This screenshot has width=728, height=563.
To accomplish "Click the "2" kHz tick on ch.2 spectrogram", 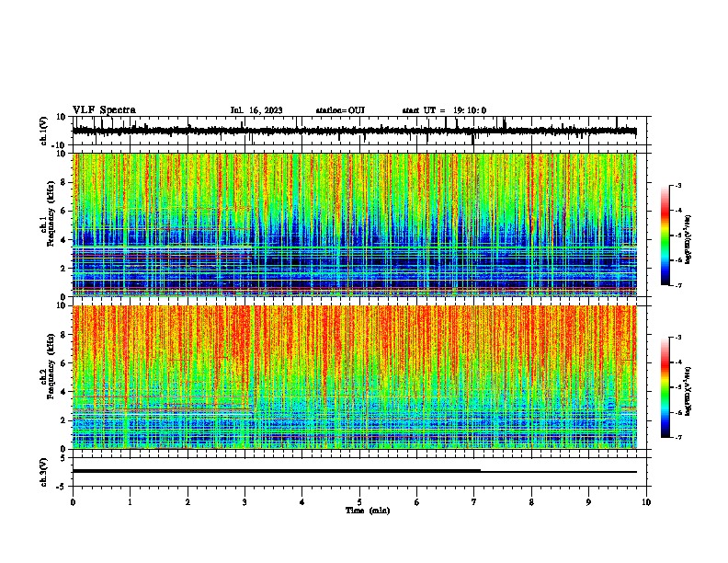I will (x=64, y=420).
